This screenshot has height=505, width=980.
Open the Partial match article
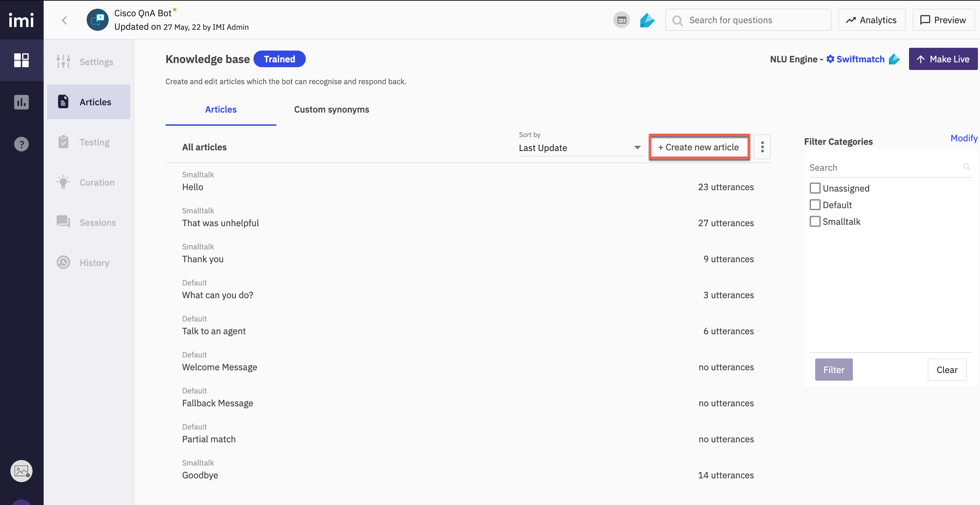[x=468, y=434]
